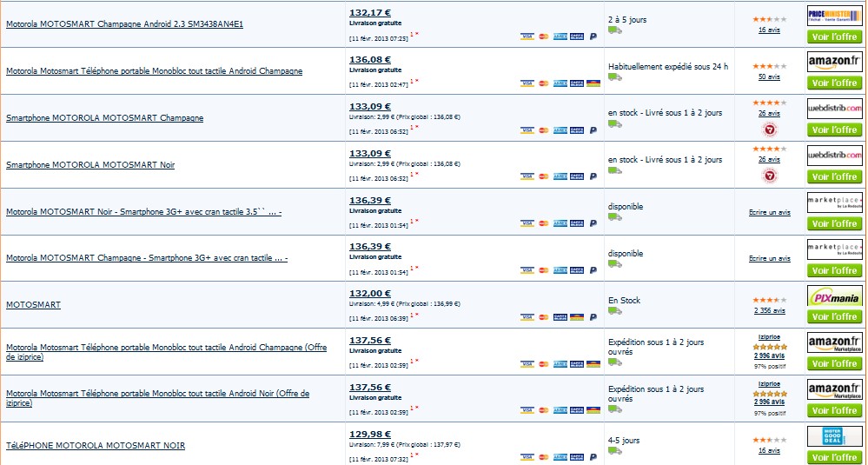The width and height of the screenshot is (868, 465).
Task: Click the truck icon under 'Habituellement expédié sous 24 h'
Action: [x=614, y=77]
